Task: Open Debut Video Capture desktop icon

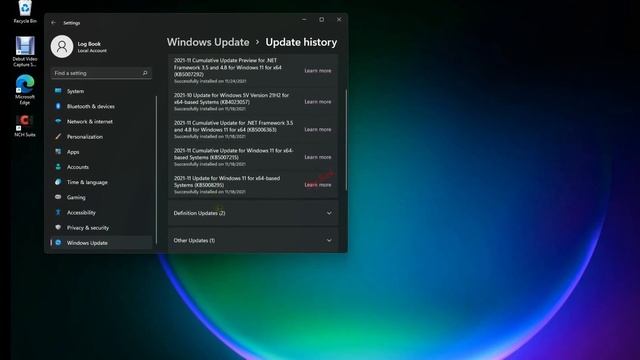Action: pos(25,51)
